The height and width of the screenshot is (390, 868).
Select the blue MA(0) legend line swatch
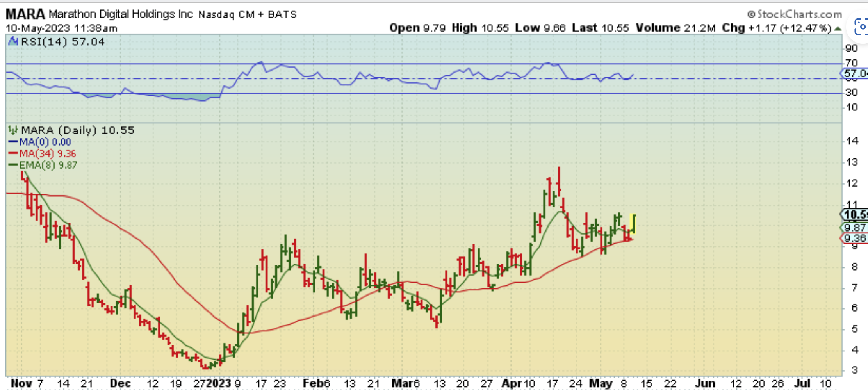coord(13,142)
